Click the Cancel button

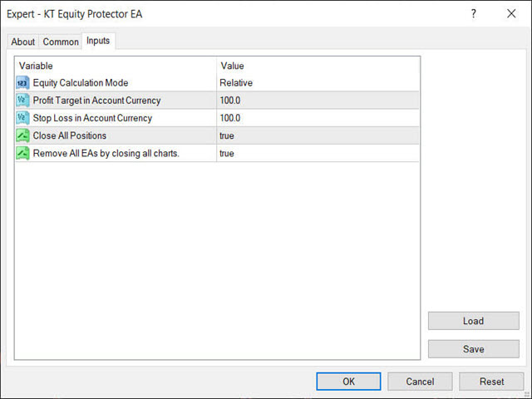[420, 382]
